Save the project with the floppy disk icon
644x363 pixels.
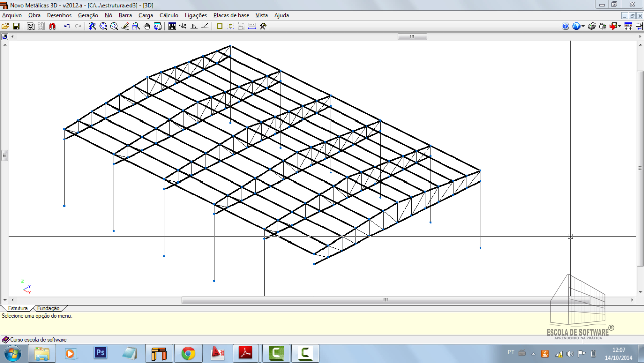(16, 26)
